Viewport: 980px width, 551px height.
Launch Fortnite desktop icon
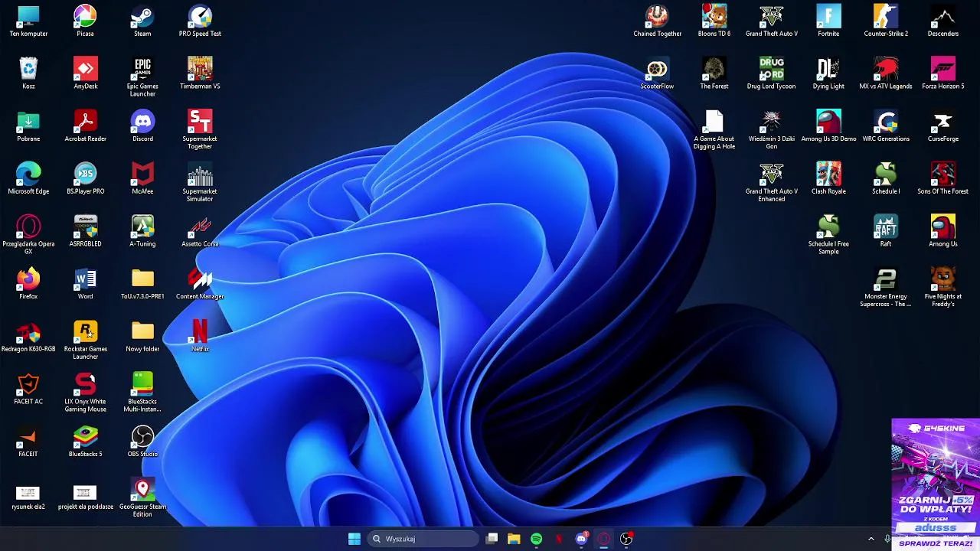coord(828,21)
